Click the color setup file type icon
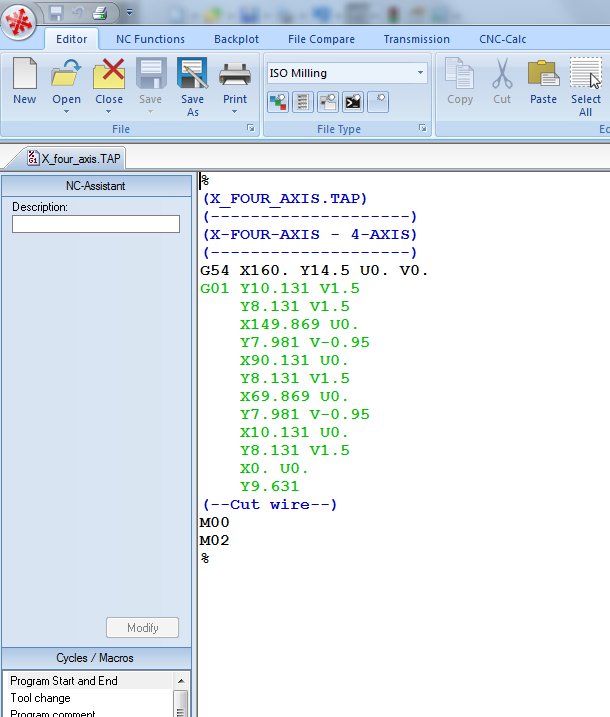 tap(278, 102)
